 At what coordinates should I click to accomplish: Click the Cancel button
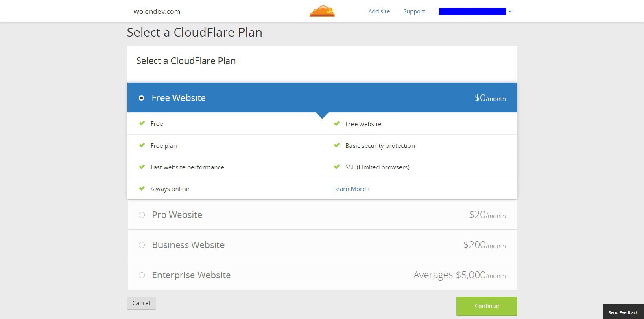[141, 303]
